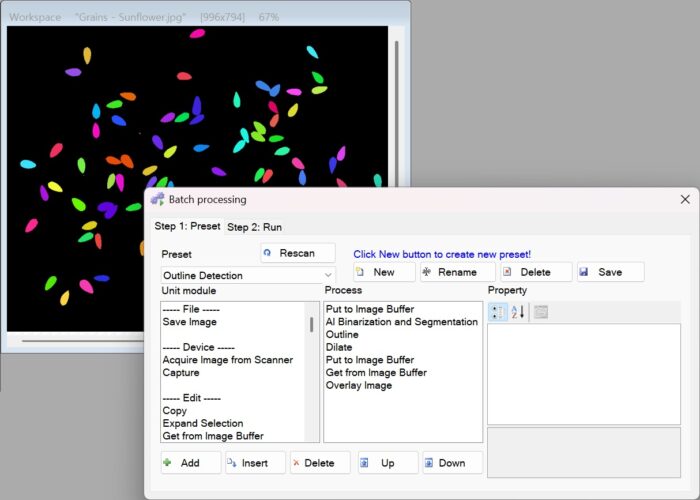Select Acquire Image from Scanner module
The image size is (700, 500).
point(228,360)
